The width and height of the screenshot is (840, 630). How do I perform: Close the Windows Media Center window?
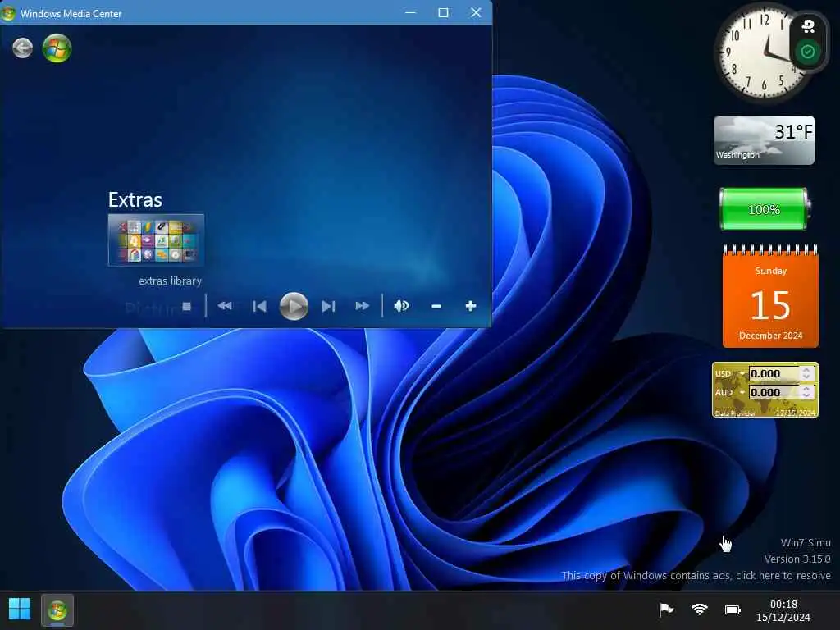click(x=476, y=12)
